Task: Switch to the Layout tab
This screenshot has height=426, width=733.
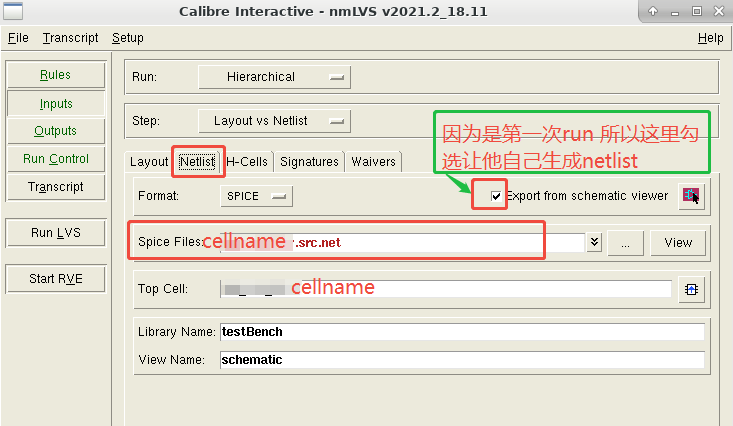Action: pyautogui.click(x=149, y=162)
